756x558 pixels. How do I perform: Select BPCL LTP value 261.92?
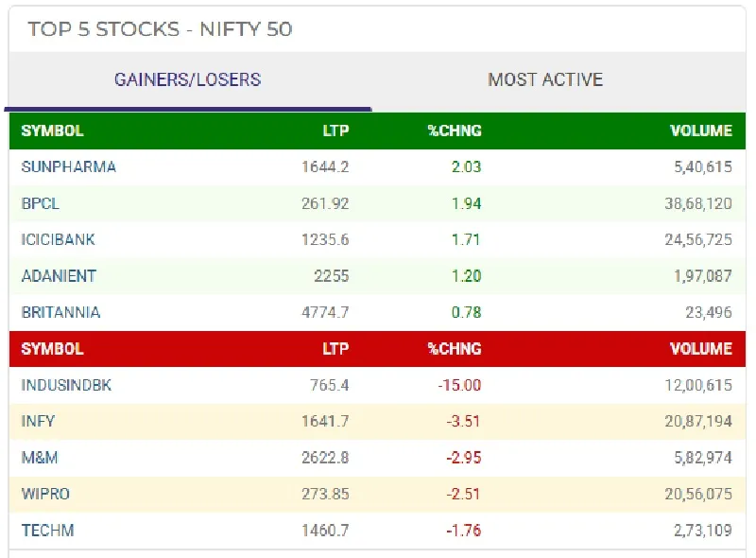(x=325, y=203)
